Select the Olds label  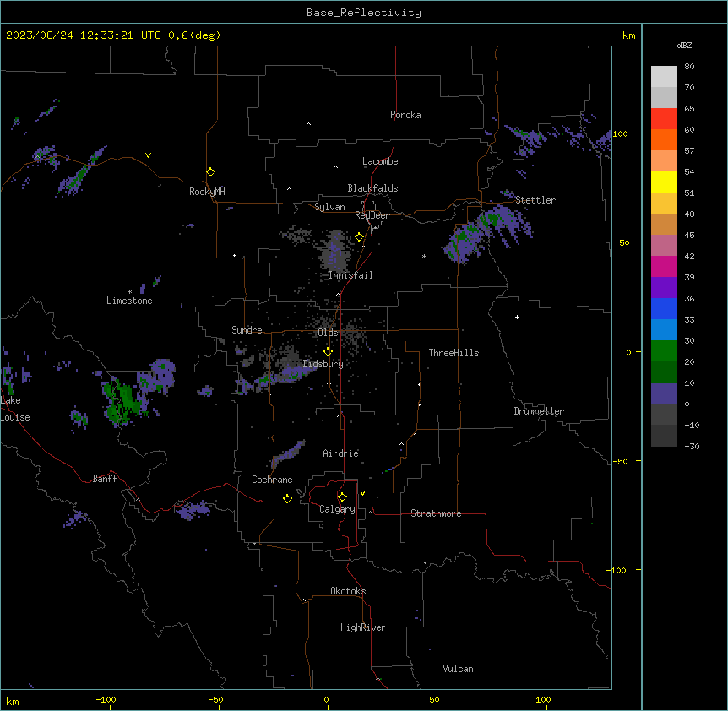[x=328, y=333]
